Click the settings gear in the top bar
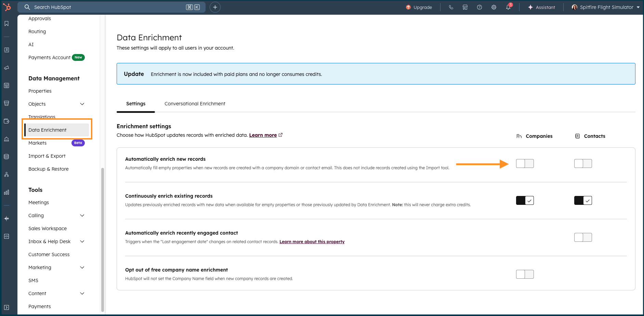 (x=494, y=7)
